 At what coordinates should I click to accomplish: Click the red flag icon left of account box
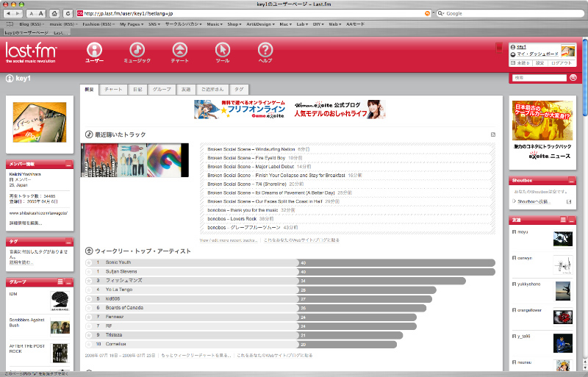tap(499, 48)
